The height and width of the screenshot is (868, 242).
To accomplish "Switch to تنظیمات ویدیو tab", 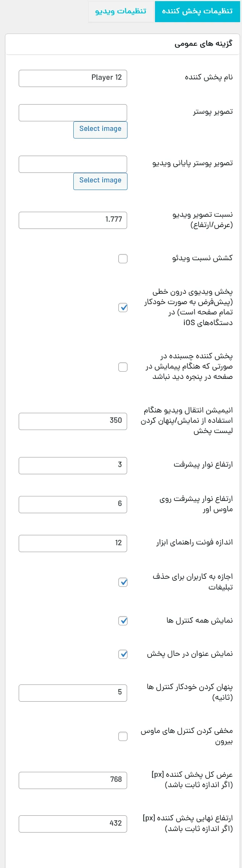I will [x=121, y=11].
